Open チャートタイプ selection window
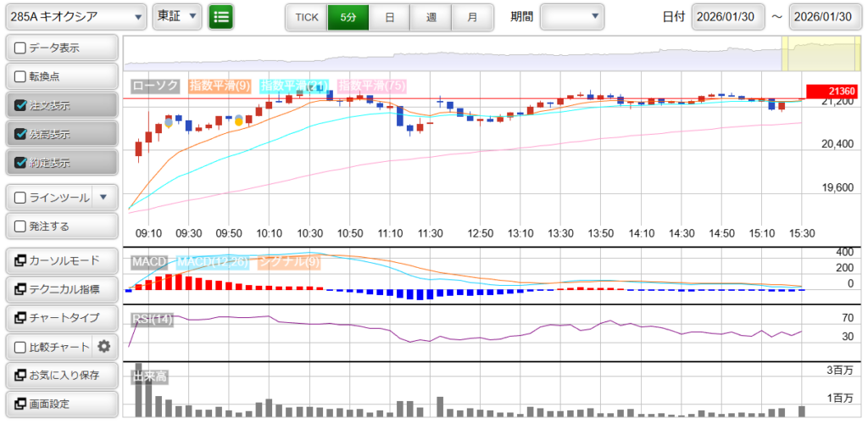The width and height of the screenshot is (868, 424). click(61, 318)
